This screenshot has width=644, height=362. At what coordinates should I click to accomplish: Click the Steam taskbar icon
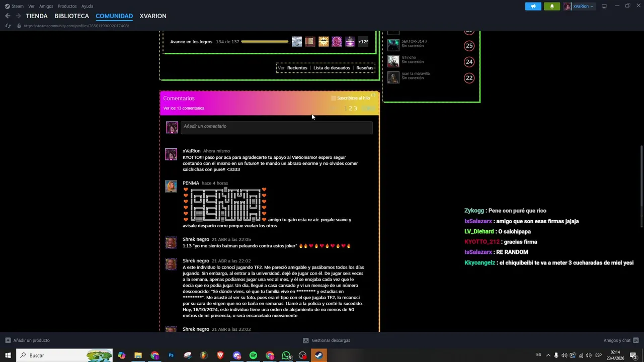click(319, 355)
